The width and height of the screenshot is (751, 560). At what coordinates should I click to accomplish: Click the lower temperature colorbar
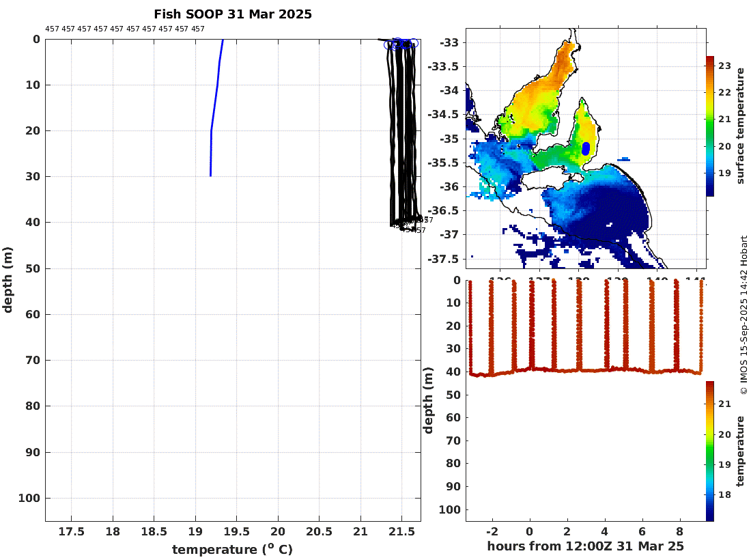coord(710,451)
